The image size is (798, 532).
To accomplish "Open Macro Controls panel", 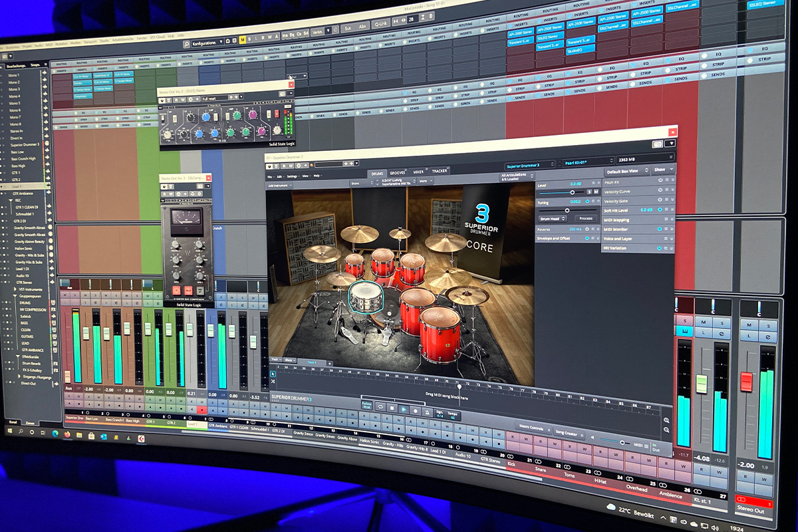I will (x=533, y=428).
